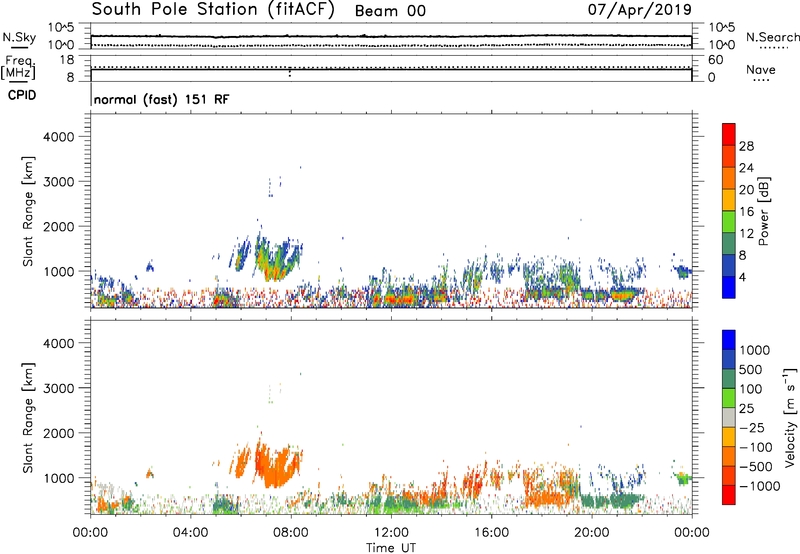
Task: Click '2000' on velocity panel range axis
Action: pos(59,433)
